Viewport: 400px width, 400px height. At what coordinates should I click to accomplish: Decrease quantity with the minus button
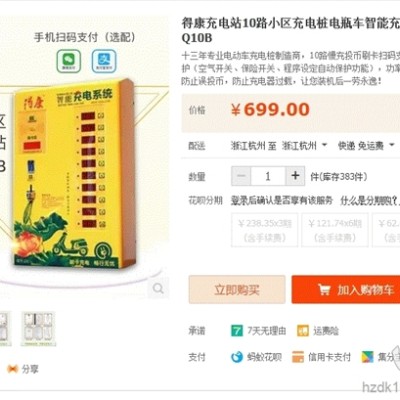pyautogui.click(x=241, y=176)
